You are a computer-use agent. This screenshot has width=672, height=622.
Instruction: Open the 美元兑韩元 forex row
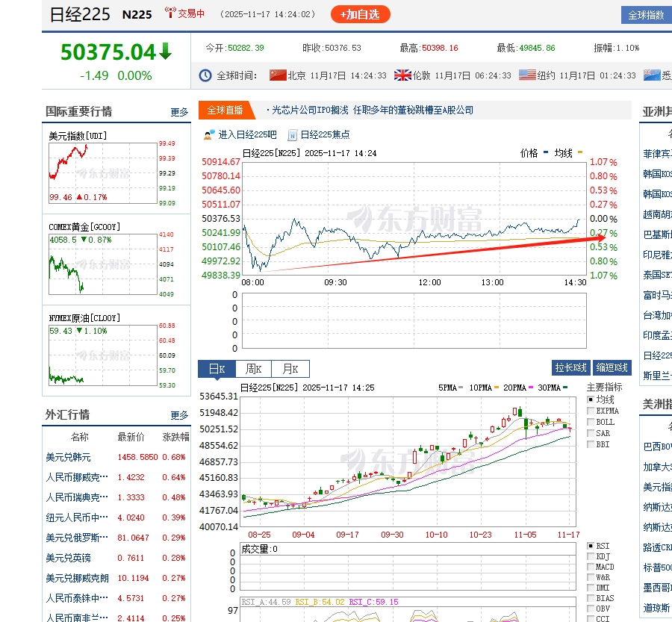(116, 457)
